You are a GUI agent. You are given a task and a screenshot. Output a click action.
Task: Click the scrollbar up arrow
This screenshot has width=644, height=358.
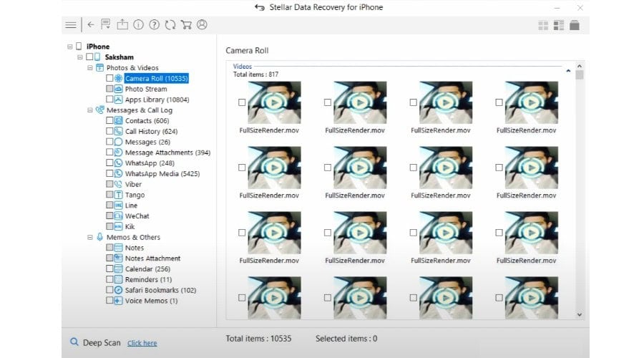coord(579,66)
